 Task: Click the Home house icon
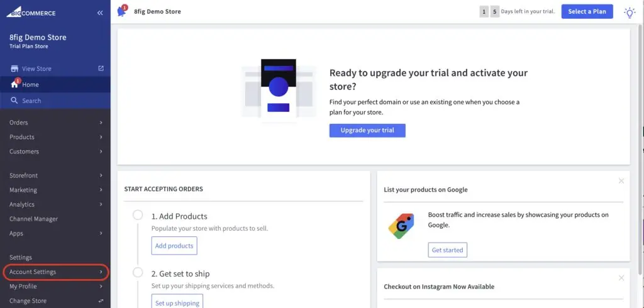tap(14, 84)
